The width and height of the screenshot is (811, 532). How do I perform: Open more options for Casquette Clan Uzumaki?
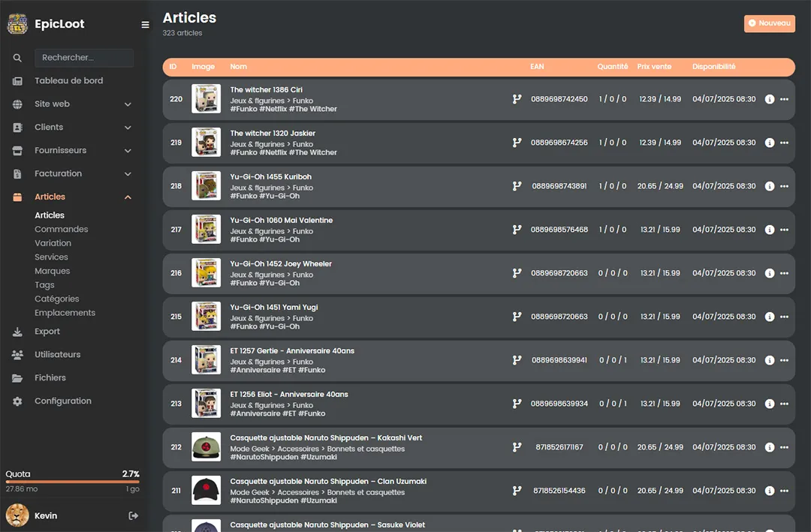[x=784, y=491]
